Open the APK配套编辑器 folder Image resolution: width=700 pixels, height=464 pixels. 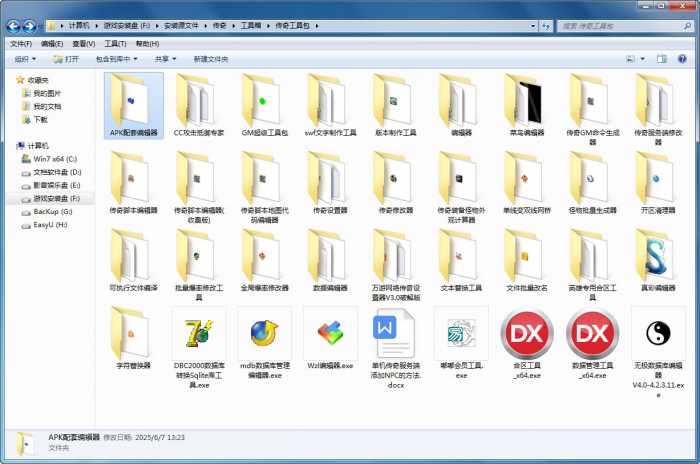pos(133,106)
